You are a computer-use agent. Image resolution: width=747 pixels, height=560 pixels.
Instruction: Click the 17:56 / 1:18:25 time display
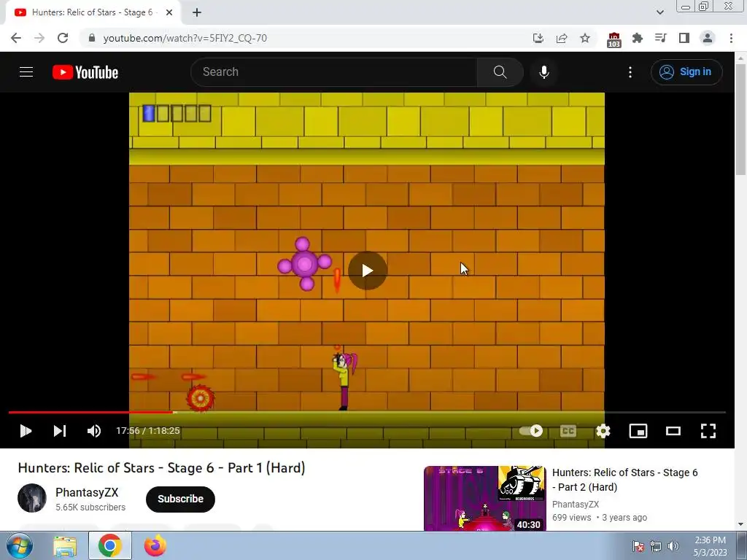(148, 431)
